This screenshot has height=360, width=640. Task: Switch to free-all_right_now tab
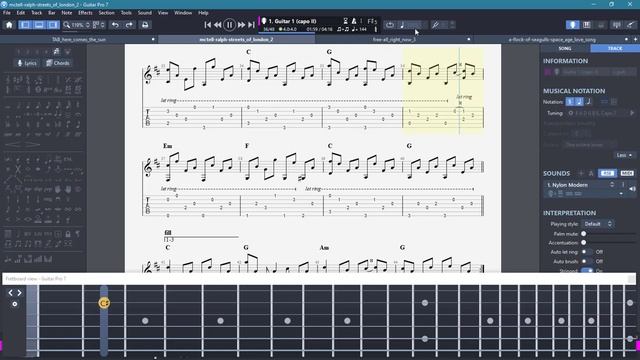coord(394,40)
